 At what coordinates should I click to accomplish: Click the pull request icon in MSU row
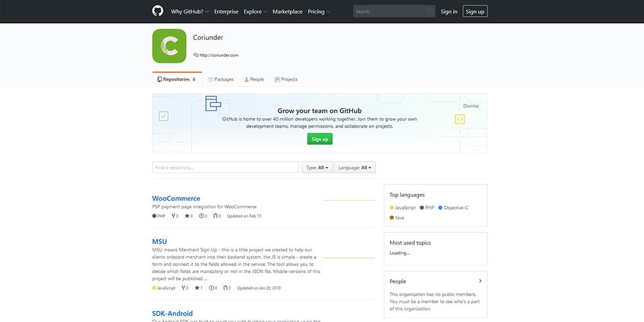coord(225,288)
